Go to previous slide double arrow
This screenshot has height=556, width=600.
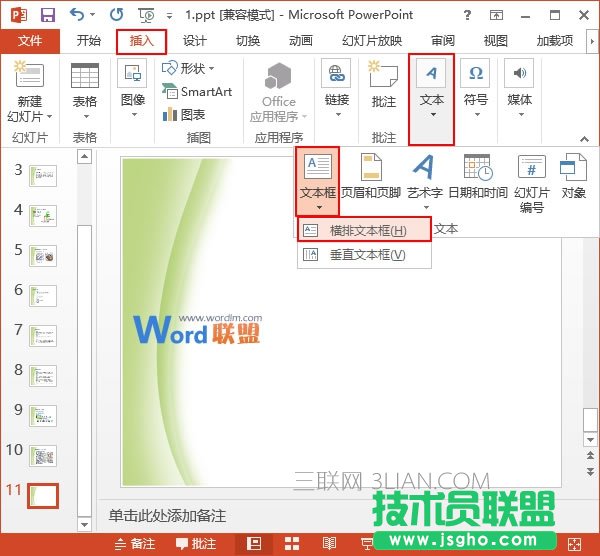pos(590,455)
